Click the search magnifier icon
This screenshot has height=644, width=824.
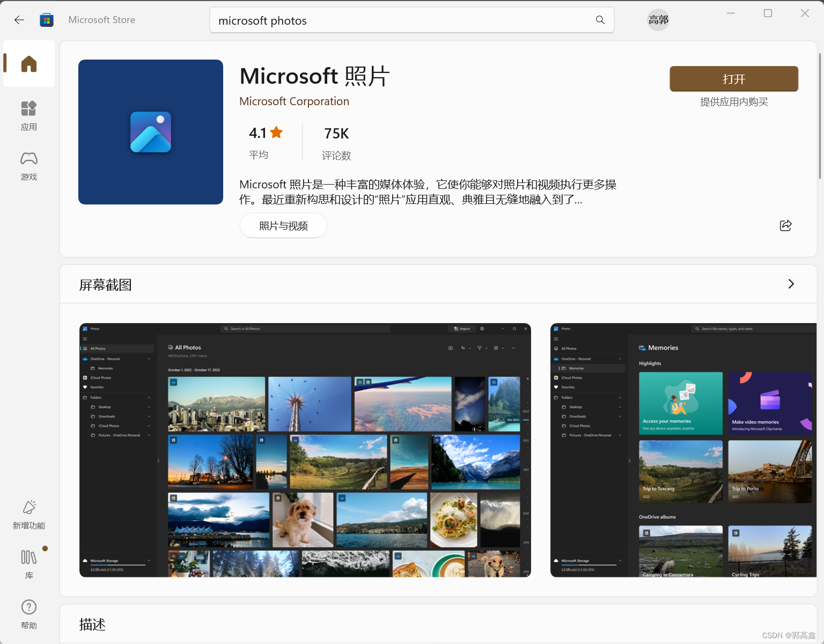[600, 20]
